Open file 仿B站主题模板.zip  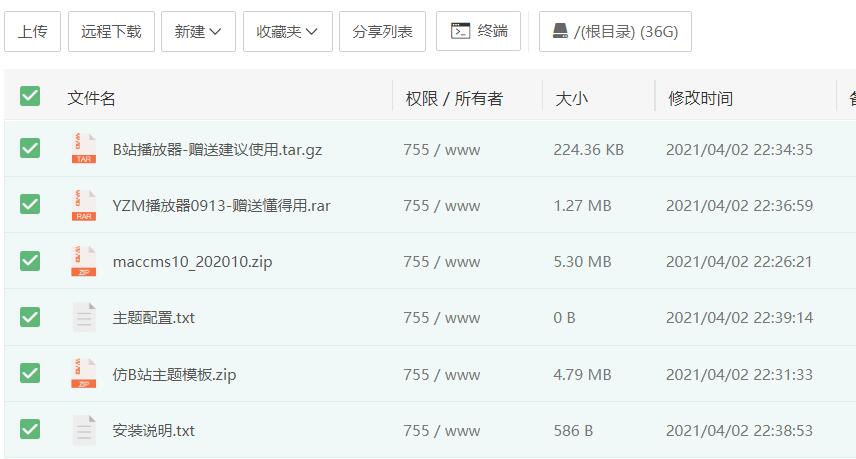(x=174, y=374)
